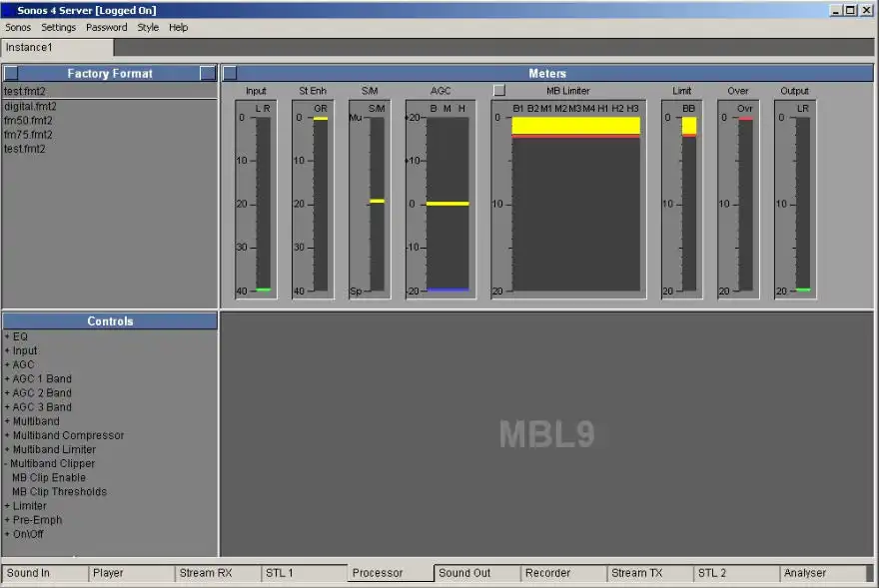The height and width of the screenshot is (588, 879).
Task: Click the square button right of Factory Format title
Action: point(208,73)
